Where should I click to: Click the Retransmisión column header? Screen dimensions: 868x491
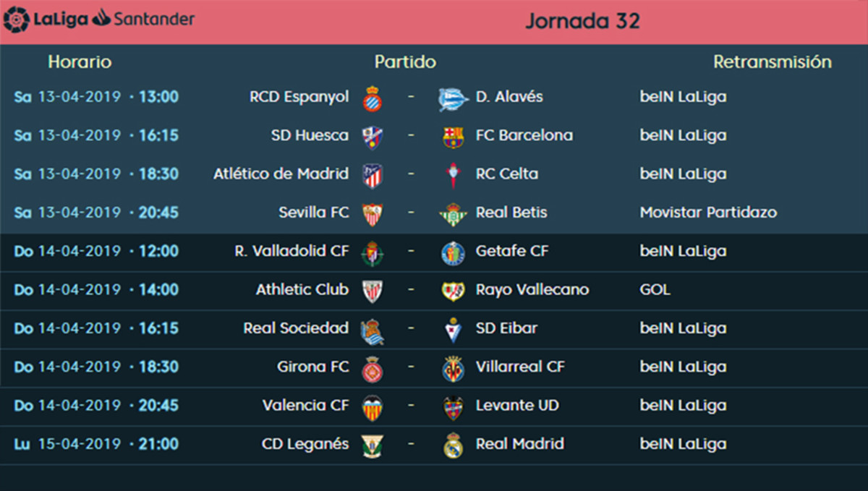pos(772,62)
